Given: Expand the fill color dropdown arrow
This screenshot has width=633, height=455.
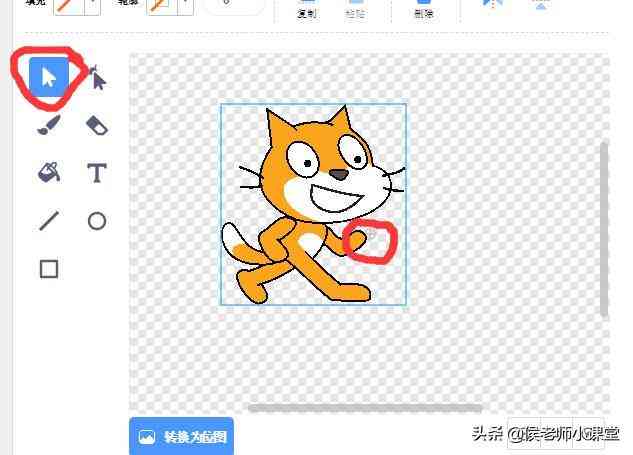Looking at the screenshot, I should click(x=93, y=6).
